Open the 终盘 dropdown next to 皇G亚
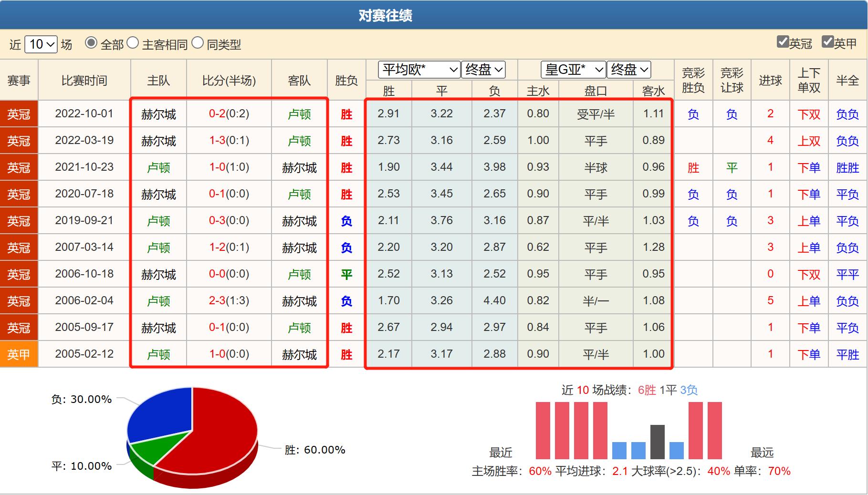This screenshot has height=495, width=868. pos(628,70)
